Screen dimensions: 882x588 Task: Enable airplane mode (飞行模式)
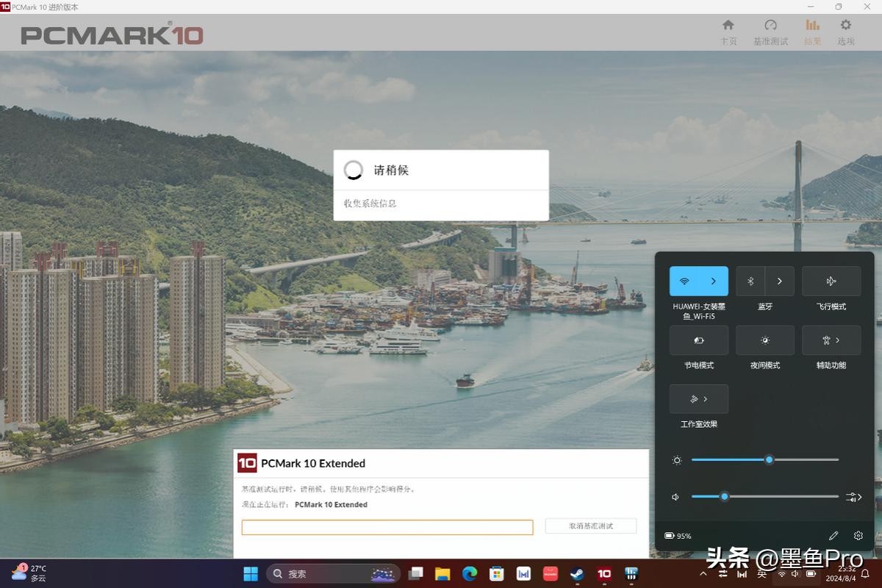(831, 282)
